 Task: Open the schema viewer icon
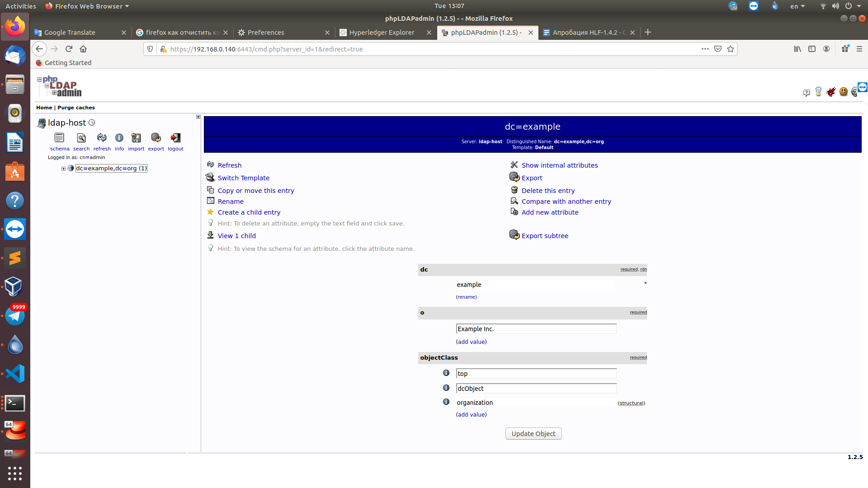tap(59, 138)
